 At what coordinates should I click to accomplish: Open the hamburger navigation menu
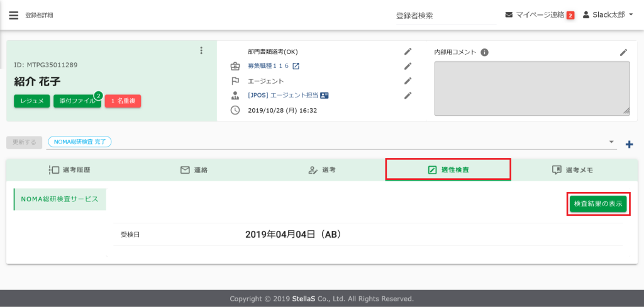coord(13,15)
